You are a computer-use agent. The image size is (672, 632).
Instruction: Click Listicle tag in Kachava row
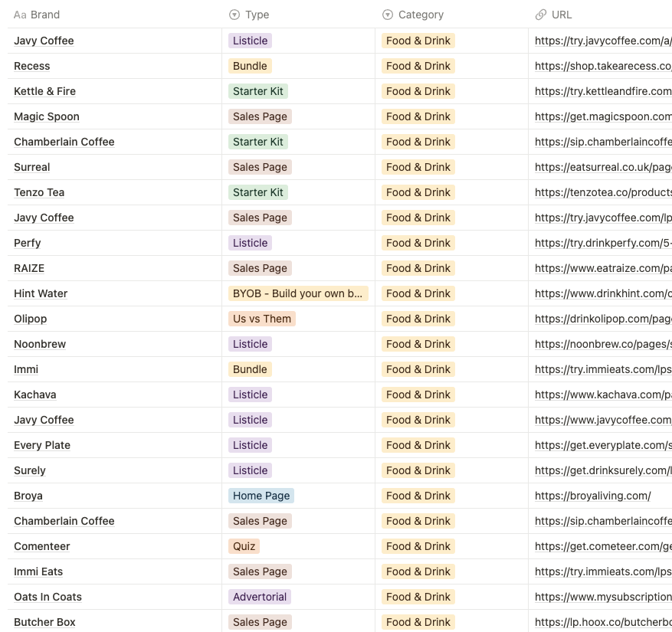250,395
